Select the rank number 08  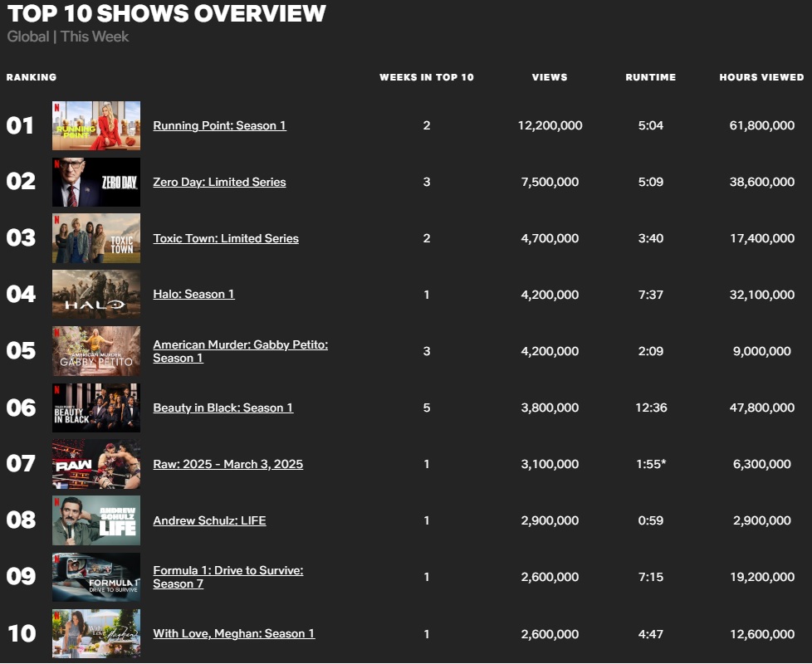pos(21,520)
